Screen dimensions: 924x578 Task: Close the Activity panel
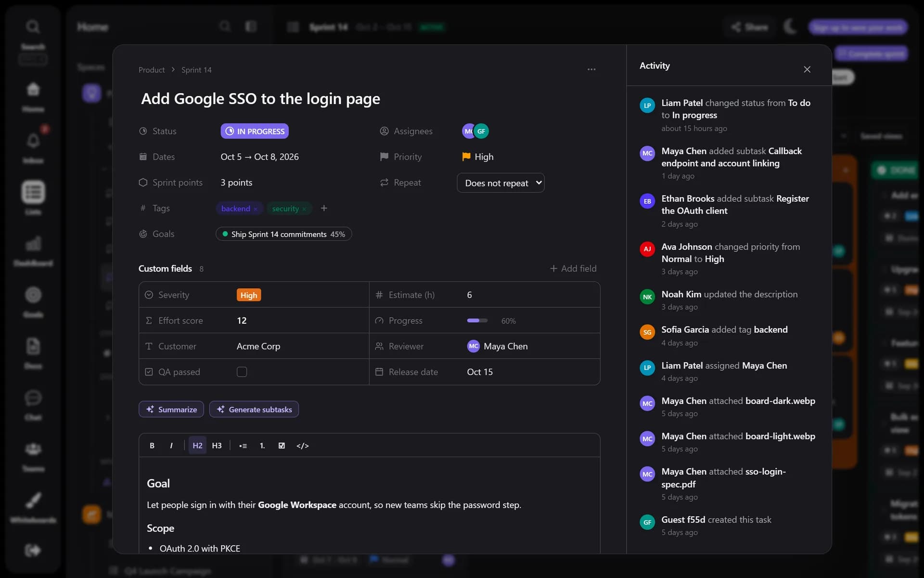(x=807, y=69)
